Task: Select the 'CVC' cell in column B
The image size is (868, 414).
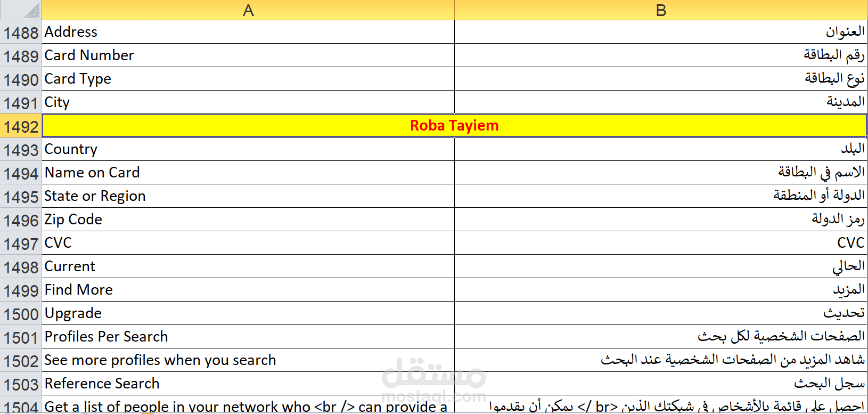Action: pyautogui.click(x=661, y=243)
